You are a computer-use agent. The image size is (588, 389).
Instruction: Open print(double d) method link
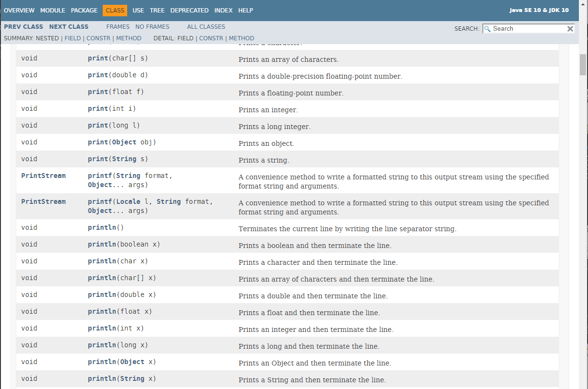[x=98, y=75]
